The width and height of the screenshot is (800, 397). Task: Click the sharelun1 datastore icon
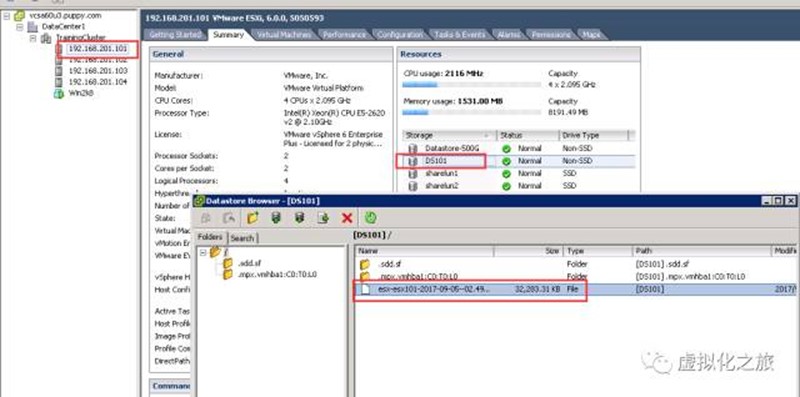tap(413, 174)
